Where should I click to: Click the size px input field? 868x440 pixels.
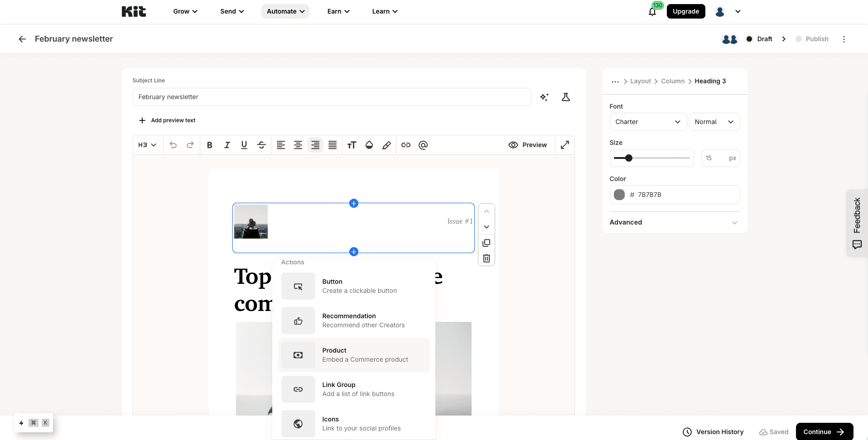pyautogui.click(x=720, y=158)
